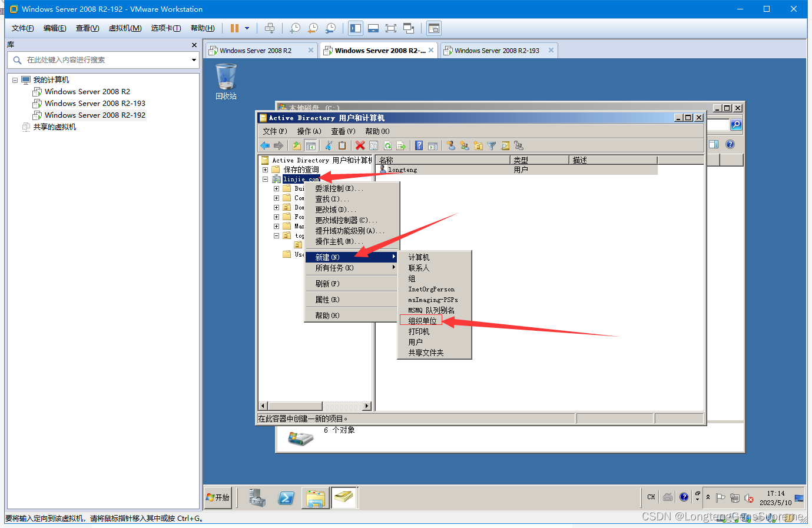Revert VM to the previous snapshot

click(x=313, y=28)
